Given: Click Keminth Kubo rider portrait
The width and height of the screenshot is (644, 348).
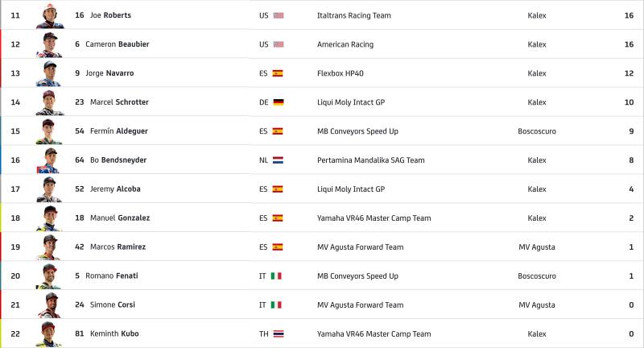Looking at the screenshot, I should click(x=49, y=334).
